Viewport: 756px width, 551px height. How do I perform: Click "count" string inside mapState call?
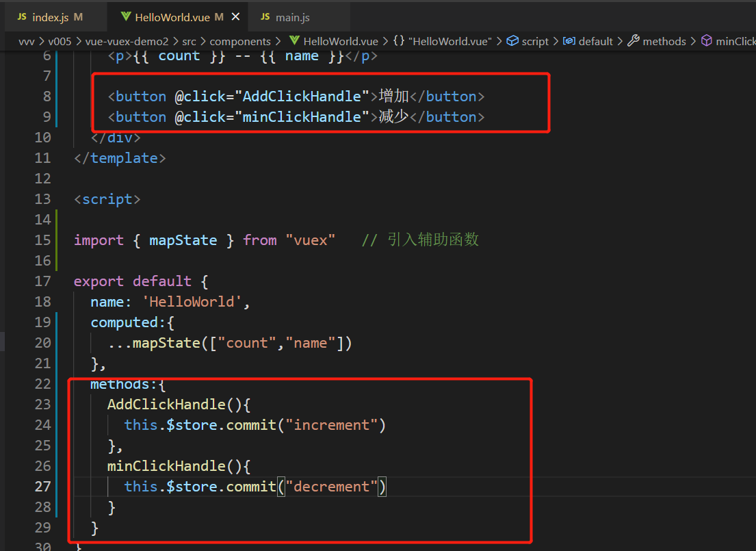(248, 343)
